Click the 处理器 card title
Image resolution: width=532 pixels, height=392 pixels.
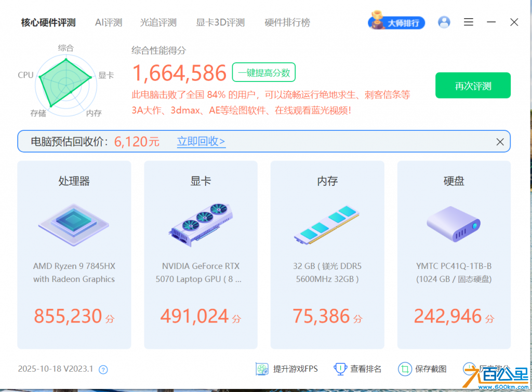pyautogui.click(x=74, y=181)
